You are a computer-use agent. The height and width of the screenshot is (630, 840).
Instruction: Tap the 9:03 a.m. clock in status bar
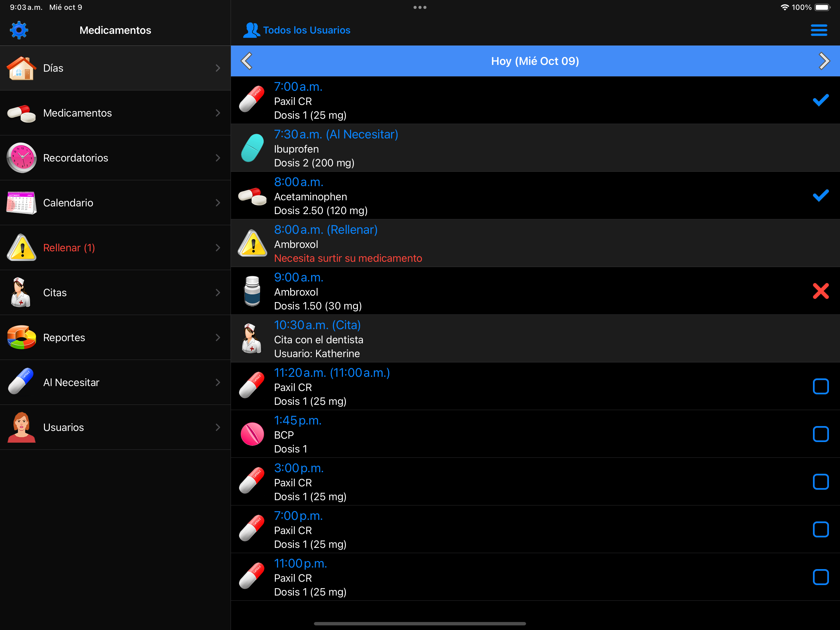coord(26,7)
